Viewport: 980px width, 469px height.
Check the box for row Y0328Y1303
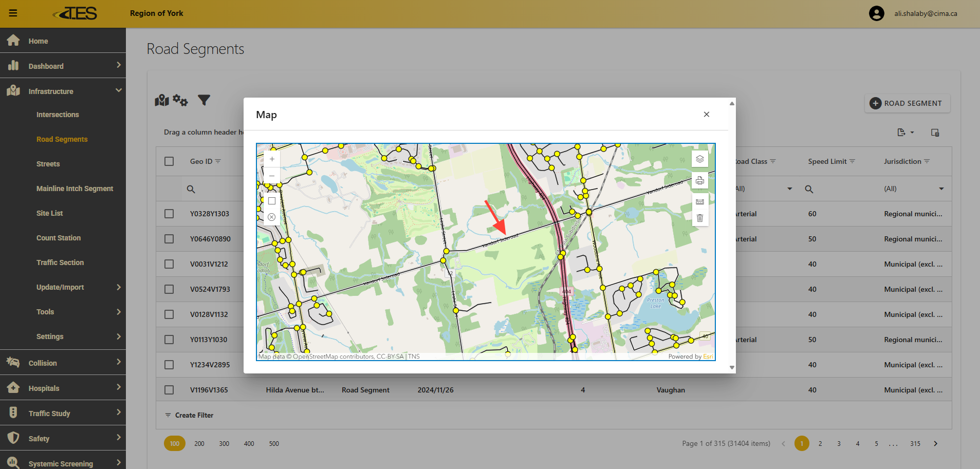pyautogui.click(x=169, y=214)
